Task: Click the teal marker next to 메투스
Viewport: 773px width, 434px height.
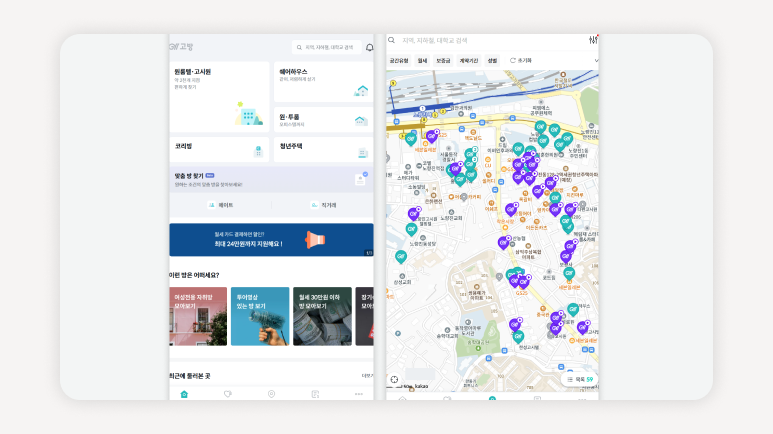Action: click(x=572, y=309)
